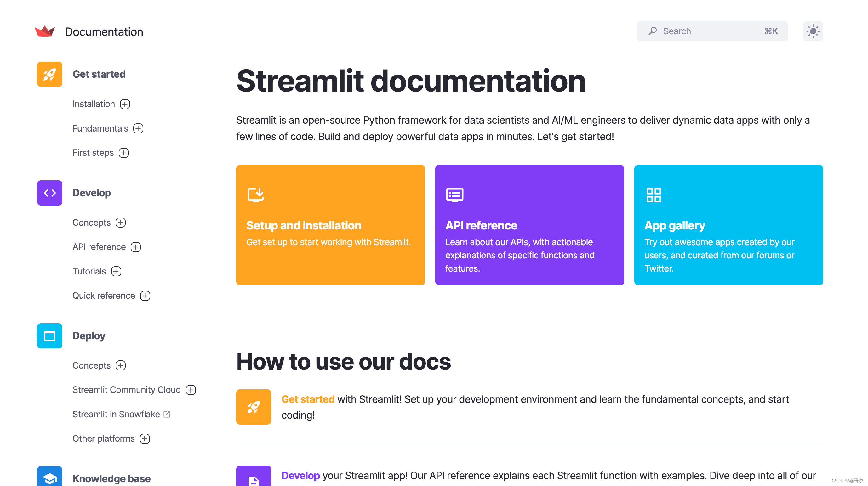
Task: Select the First steps sidebar item
Action: pyautogui.click(x=93, y=153)
